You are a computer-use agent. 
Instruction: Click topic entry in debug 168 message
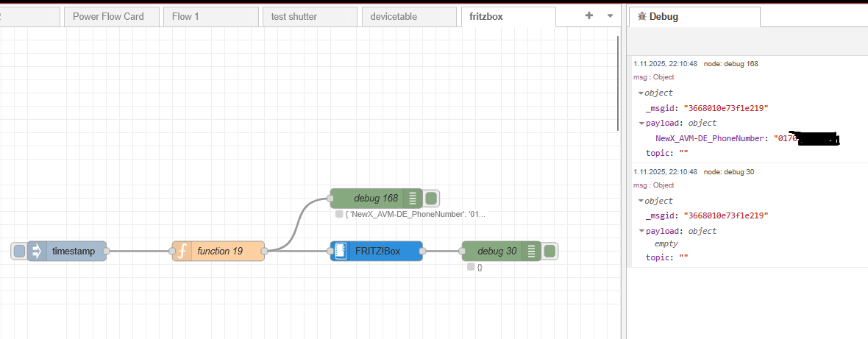click(666, 153)
